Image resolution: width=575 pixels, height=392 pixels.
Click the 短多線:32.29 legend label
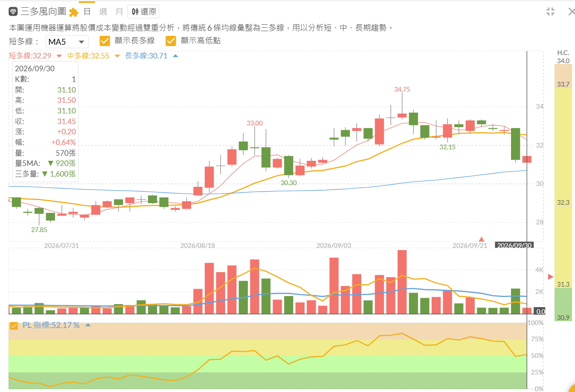pos(30,56)
